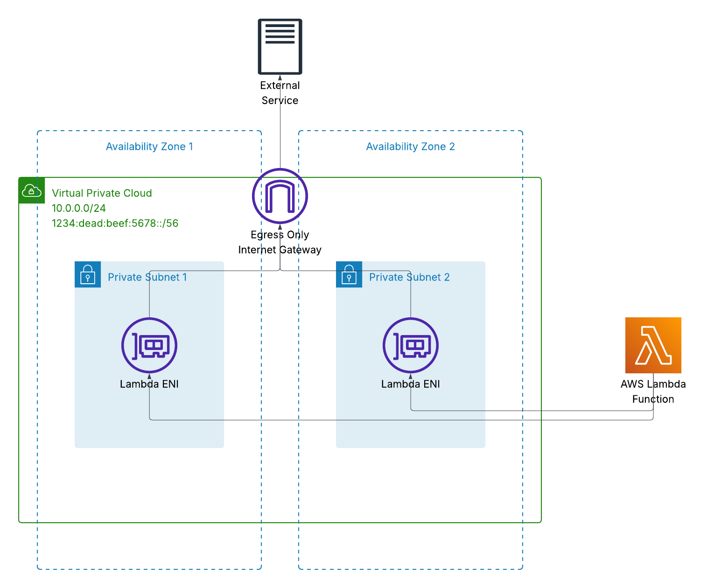Select the Egress Only Internet Gateway icon
The image size is (714, 588).
coord(280,196)
